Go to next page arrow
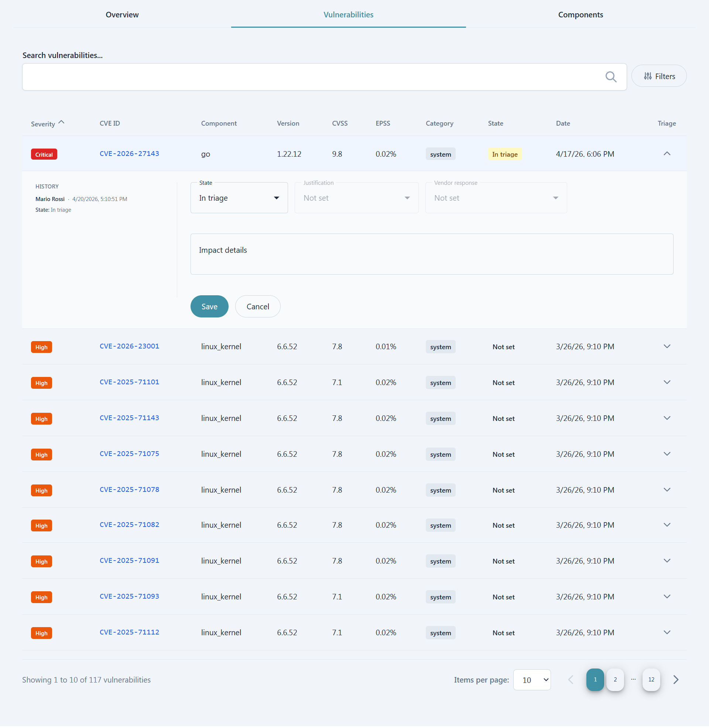 [x=676, y=680]
